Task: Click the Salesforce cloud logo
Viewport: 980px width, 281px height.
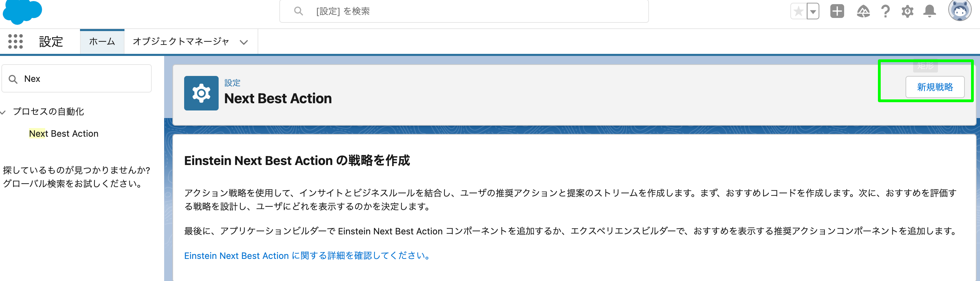Action: (22, 11)
